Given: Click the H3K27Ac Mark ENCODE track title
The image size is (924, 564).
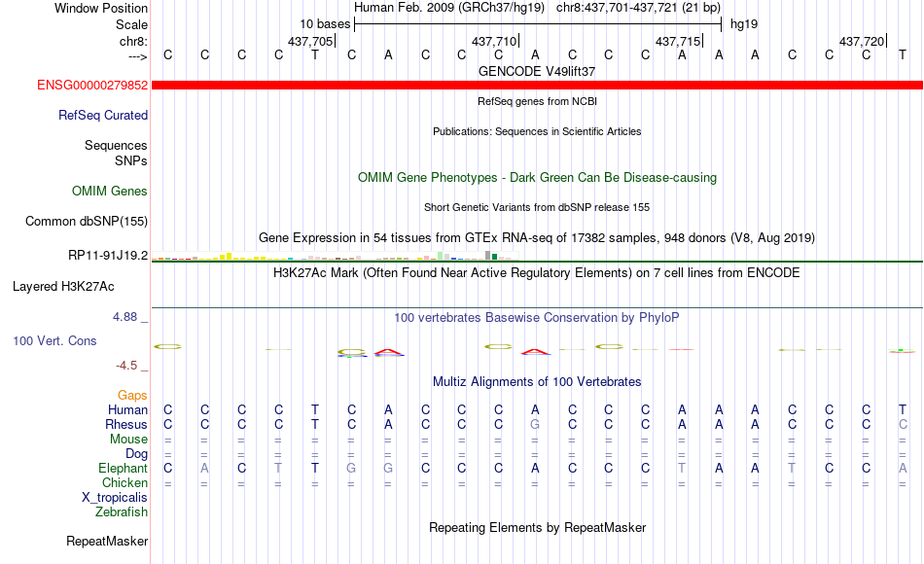Looking at the screenshot, I should tap(537, 272).
